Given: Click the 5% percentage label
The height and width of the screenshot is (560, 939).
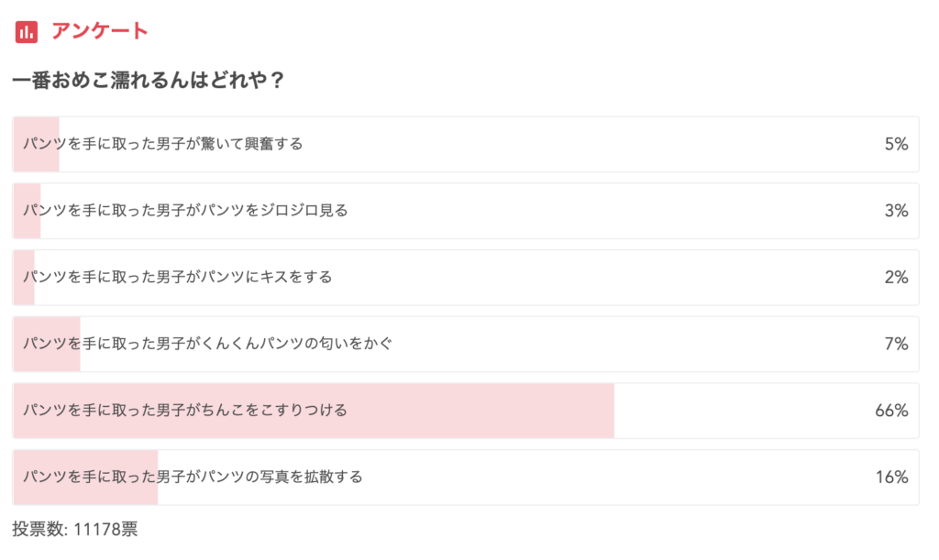Looking at the screenshot, I should point(896,144).
